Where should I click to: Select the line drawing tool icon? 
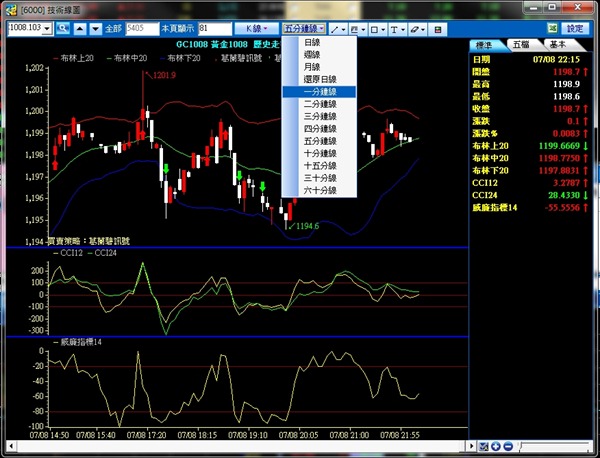[x=335, y=29]
